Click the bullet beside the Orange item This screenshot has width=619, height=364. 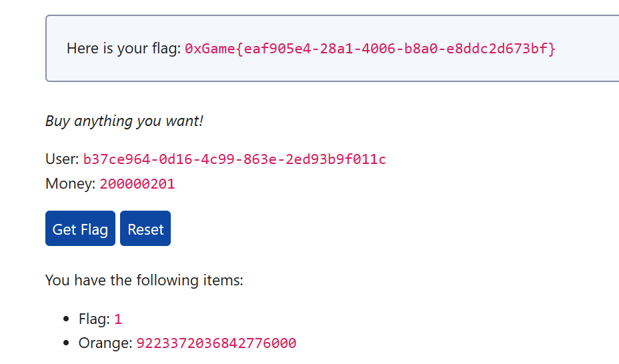click(66, 343)
